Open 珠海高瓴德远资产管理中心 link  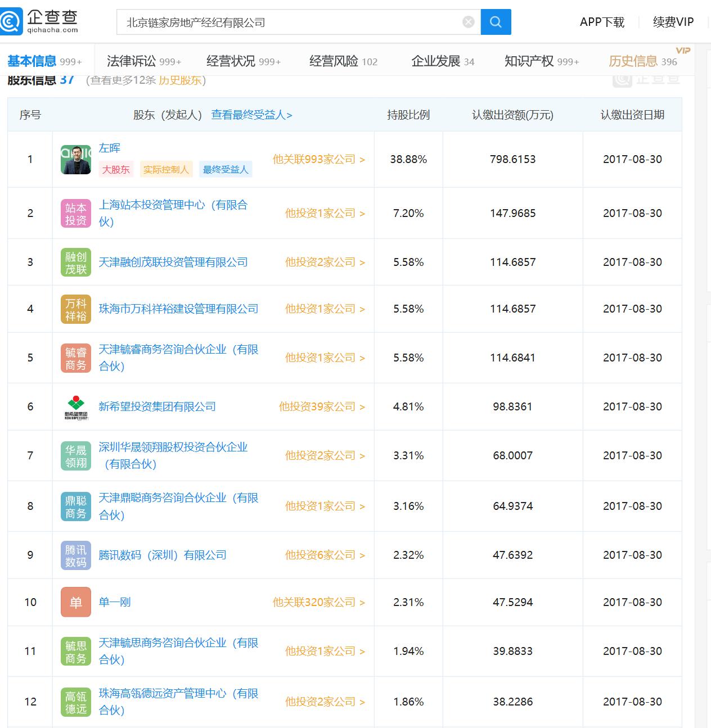click(x=179, y=702)
